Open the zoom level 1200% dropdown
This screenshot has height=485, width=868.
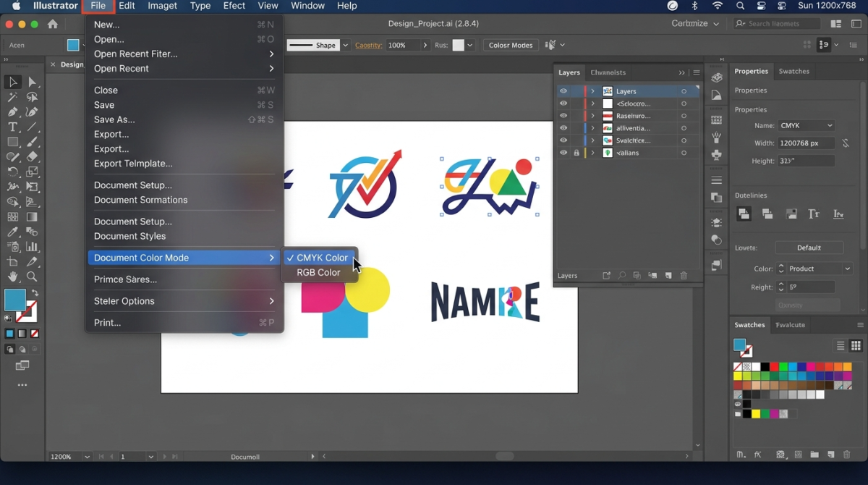(88, 457)
